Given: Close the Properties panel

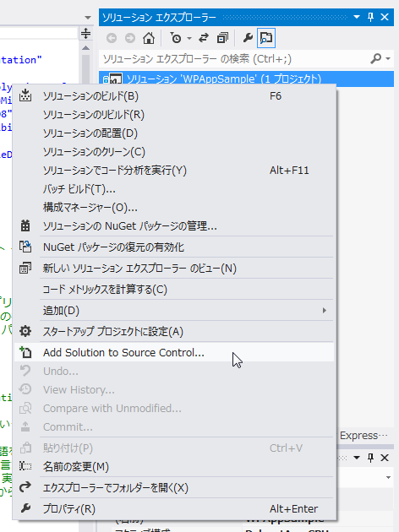Looking at the screenshot, I should (x=385, y=458).
